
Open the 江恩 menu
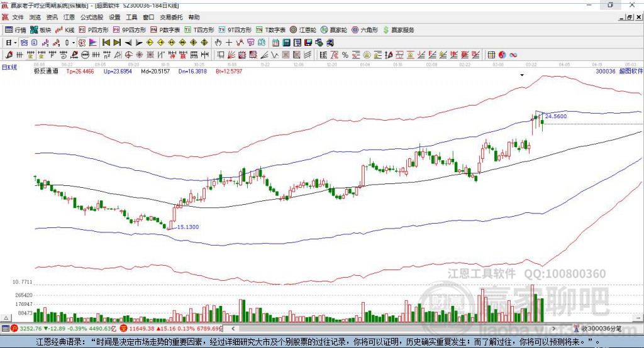point(69,17)
